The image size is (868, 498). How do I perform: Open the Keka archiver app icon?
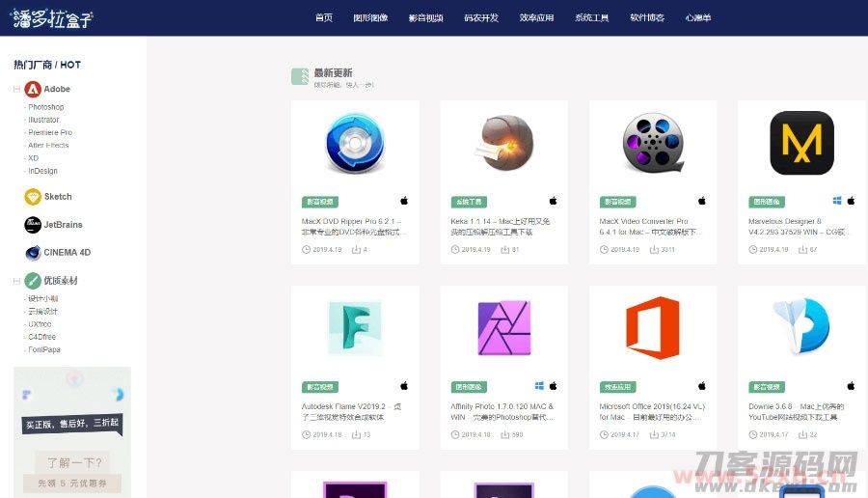coord(504,143)
